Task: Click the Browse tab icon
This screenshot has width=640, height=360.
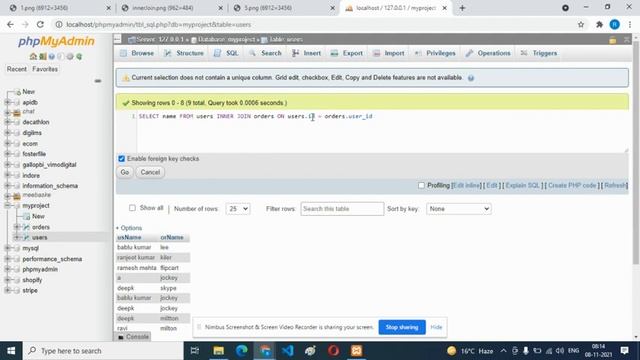Action: 123,53
